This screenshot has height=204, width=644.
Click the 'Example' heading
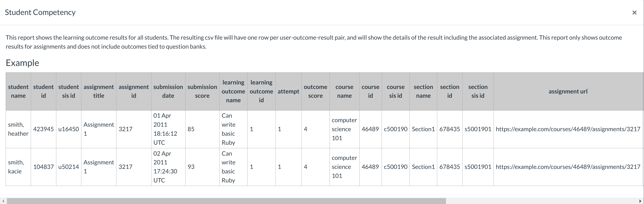click(22, 63)
